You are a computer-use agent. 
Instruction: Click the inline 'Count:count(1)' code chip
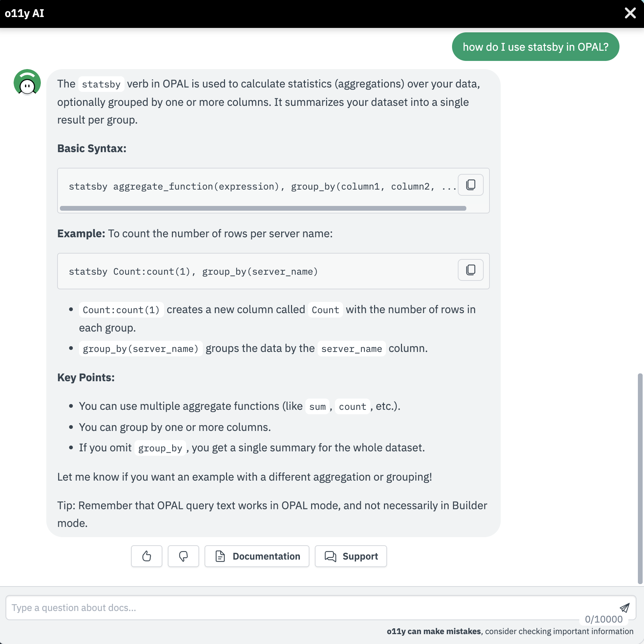click(121, 310)
